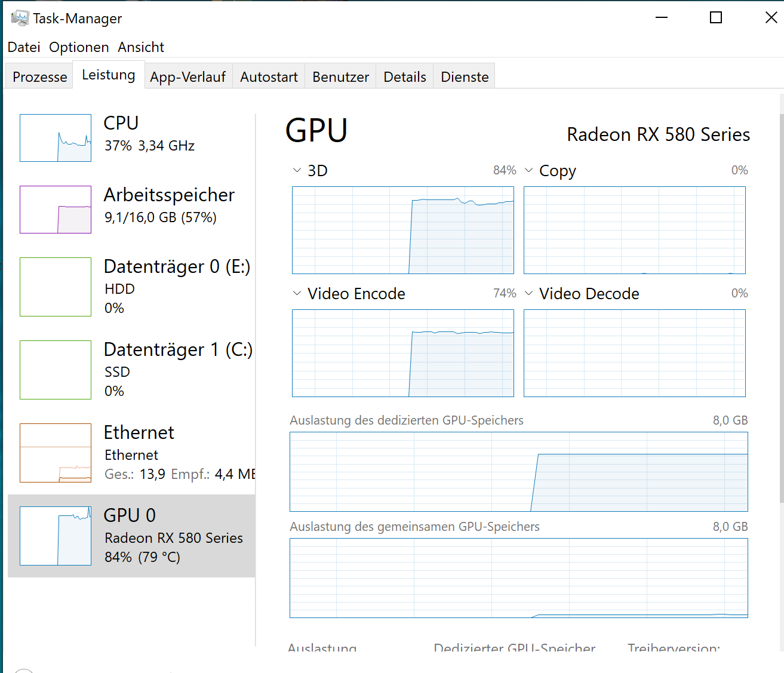
Task: Click the 3D engine usage graph
Action: 403,230
